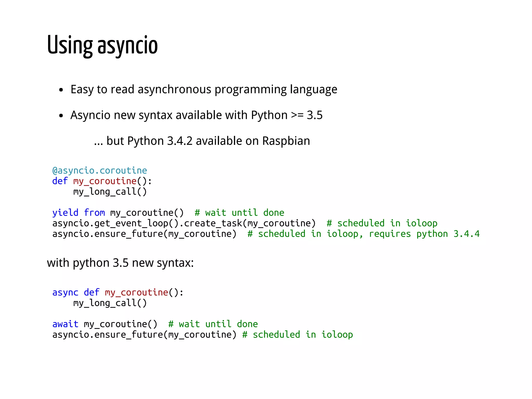Click comment 'requires python 3.4.4'

(x=424, y=234)
